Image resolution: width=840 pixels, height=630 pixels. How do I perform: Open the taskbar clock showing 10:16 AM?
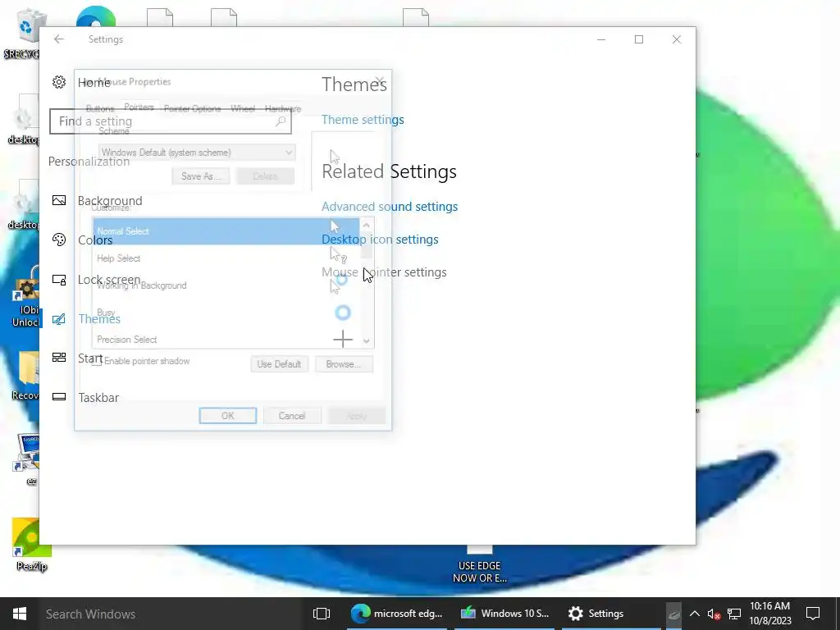769,614
